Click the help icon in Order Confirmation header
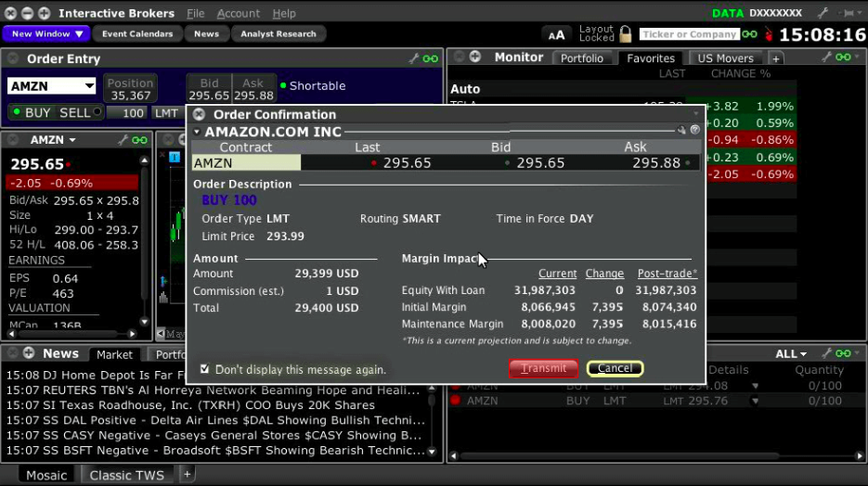 (695, 130)
